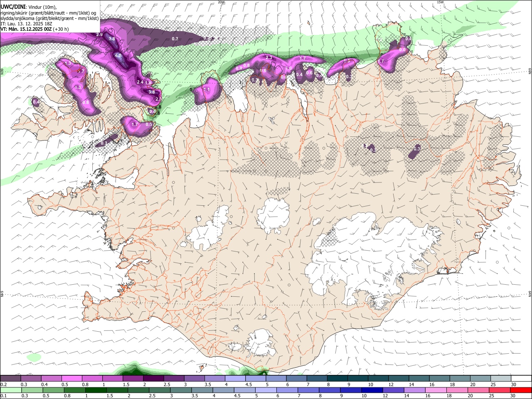This screenshot has width=532, height=399.
Task: Click the lightest green 0.1 rain legend swatch
Action: point(11,390)
